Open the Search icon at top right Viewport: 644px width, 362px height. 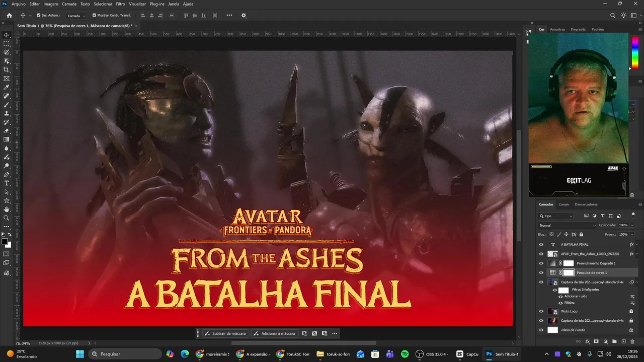[x=612, y=16]
